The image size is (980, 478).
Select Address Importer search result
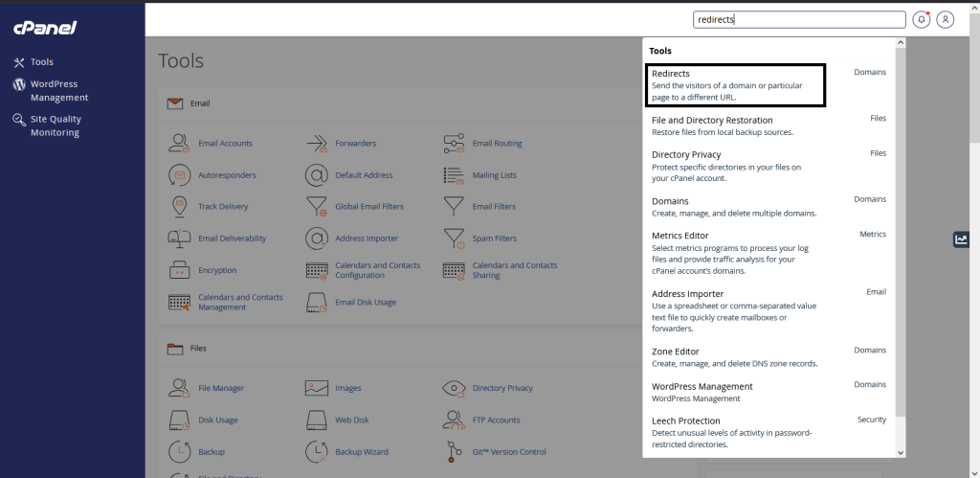tap(768, 311)
